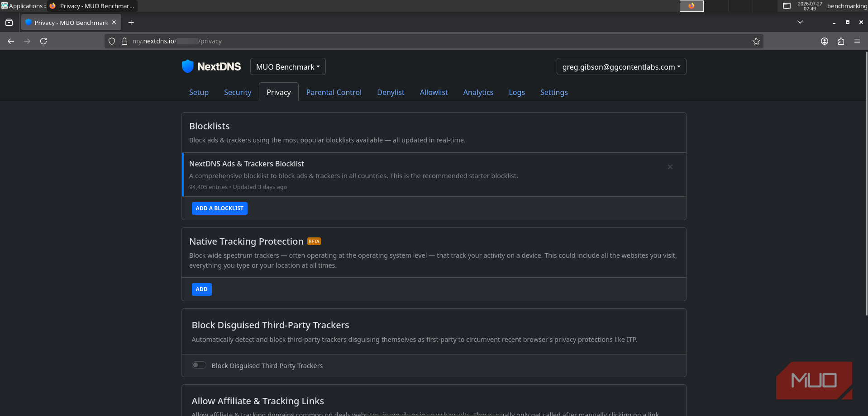Click the date and time clock
The image size is (868, 416).
pyautogui.click(x=810, y=6)
